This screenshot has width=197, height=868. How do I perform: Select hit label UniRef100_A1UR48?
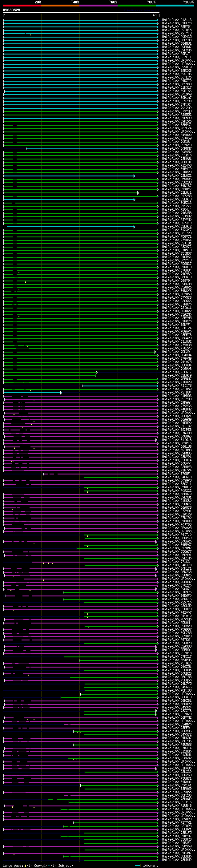(177, 806)
